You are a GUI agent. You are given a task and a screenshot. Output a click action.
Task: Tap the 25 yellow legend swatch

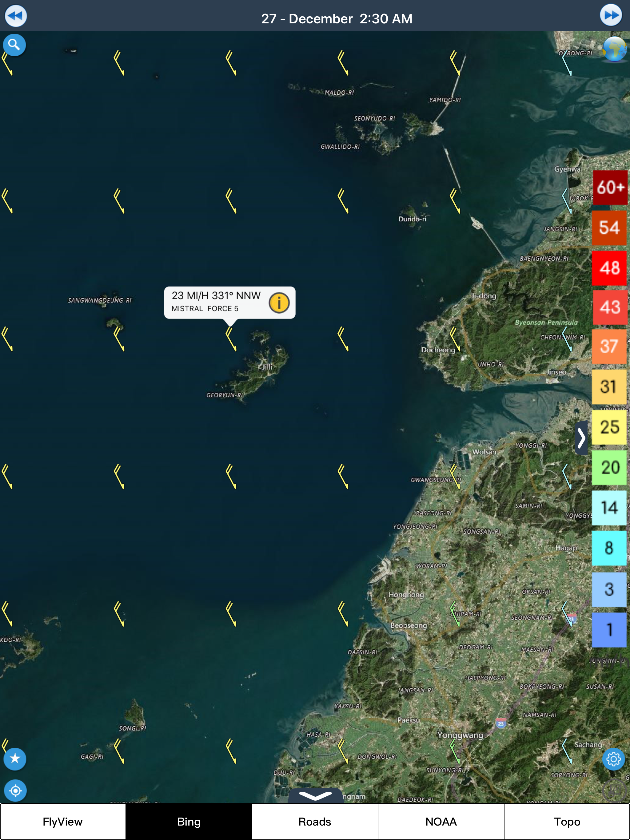tap(609, 427)
